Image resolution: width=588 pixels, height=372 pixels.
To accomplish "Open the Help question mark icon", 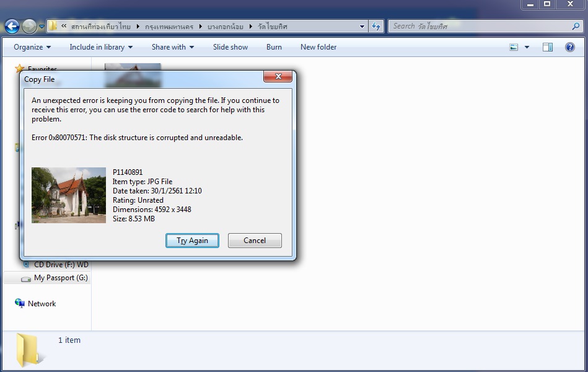I will (569, 47).
